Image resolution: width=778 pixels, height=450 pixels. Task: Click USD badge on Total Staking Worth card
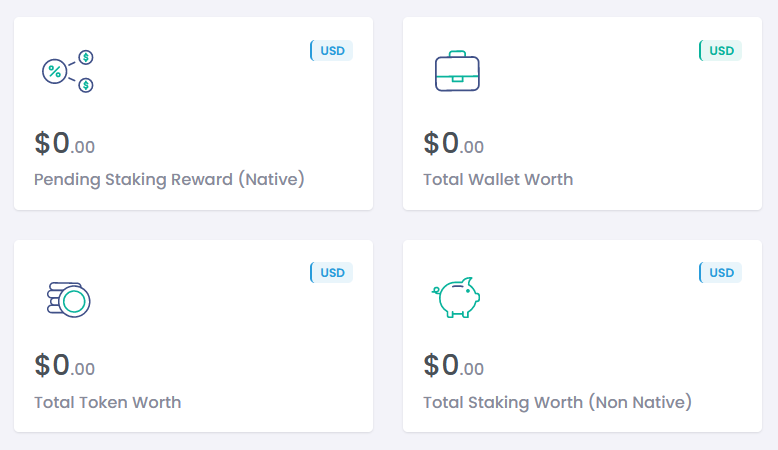point(720,272)
